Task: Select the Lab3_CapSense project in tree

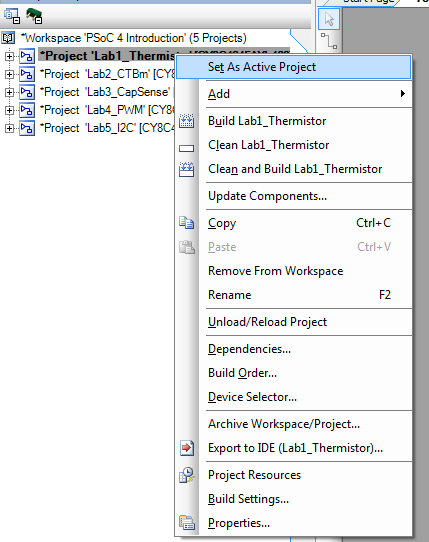Action: click(105, 92)
